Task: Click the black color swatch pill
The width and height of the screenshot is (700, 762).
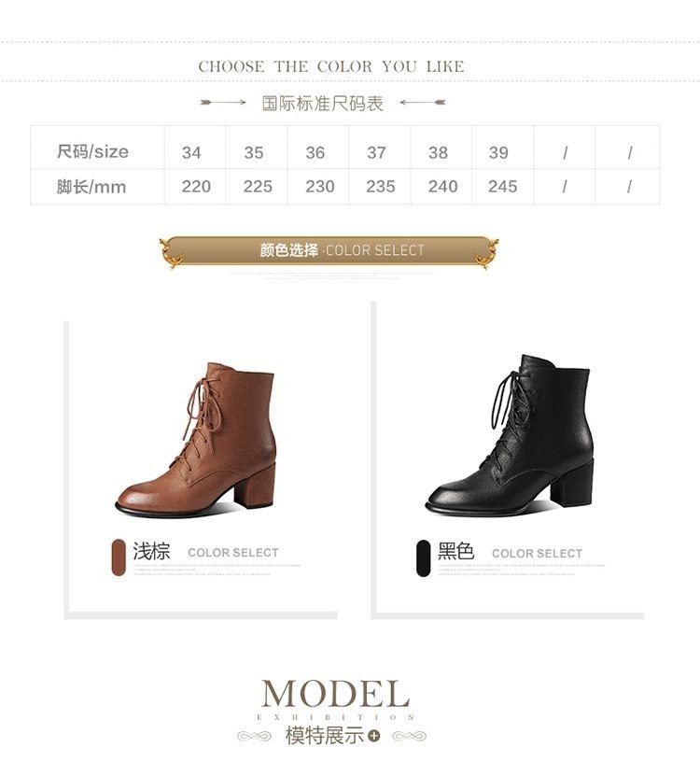Action: click(x=424, y=557)
